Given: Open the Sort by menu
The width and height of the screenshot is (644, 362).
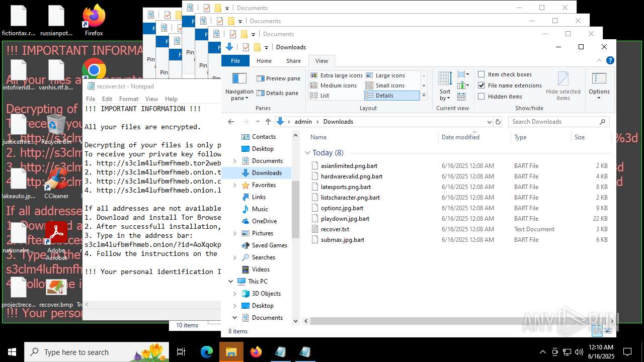Looking at the screenshot, I should [x=445, y=86].
